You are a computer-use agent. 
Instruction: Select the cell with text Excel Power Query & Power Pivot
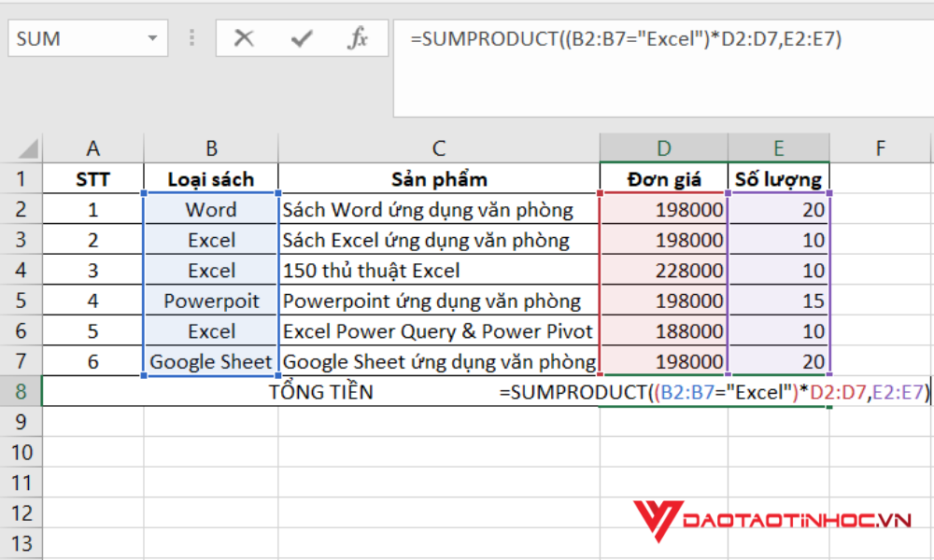[437, 330]
